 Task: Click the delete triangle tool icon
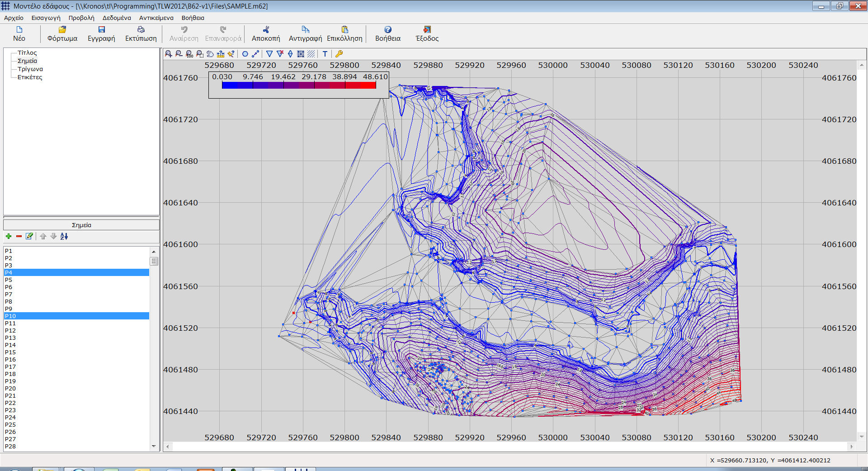coord(280,54)
